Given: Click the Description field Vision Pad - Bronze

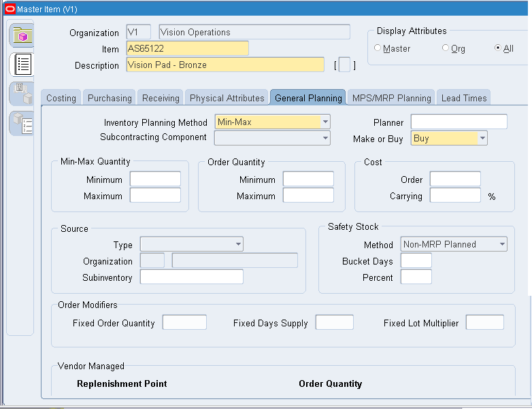Looking at the screenshot, I should click(225, 65).
